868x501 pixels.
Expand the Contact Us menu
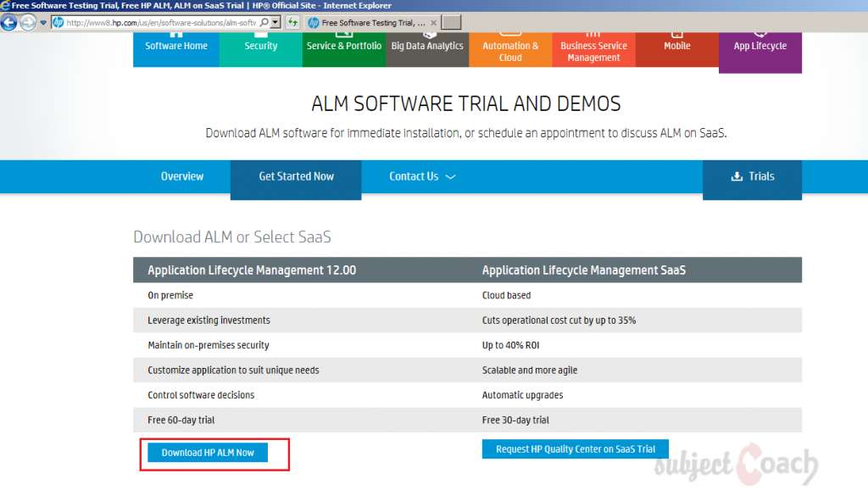pyautogui.click(x=422, y=176)
